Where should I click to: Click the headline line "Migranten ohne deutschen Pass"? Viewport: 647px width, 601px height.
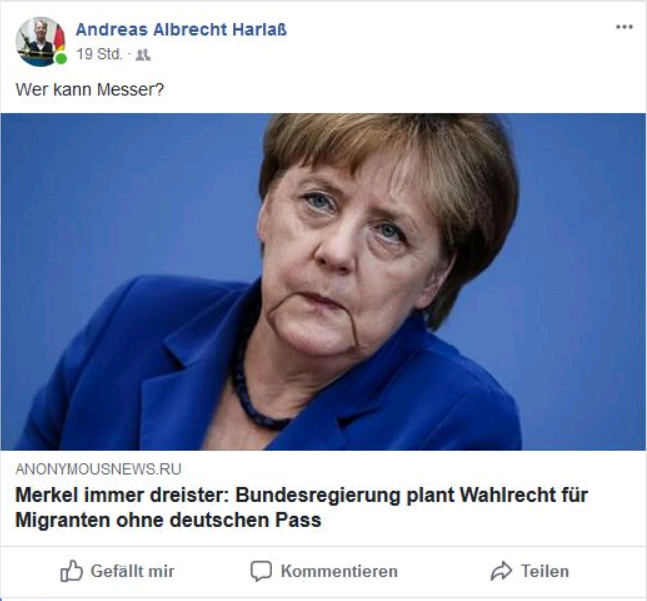click(168, 520)
